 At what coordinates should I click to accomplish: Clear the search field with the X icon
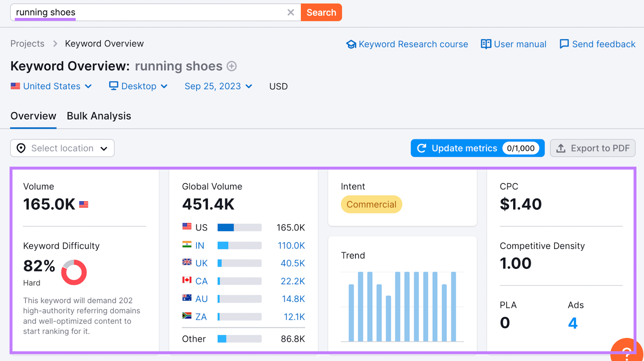point(291,12)
